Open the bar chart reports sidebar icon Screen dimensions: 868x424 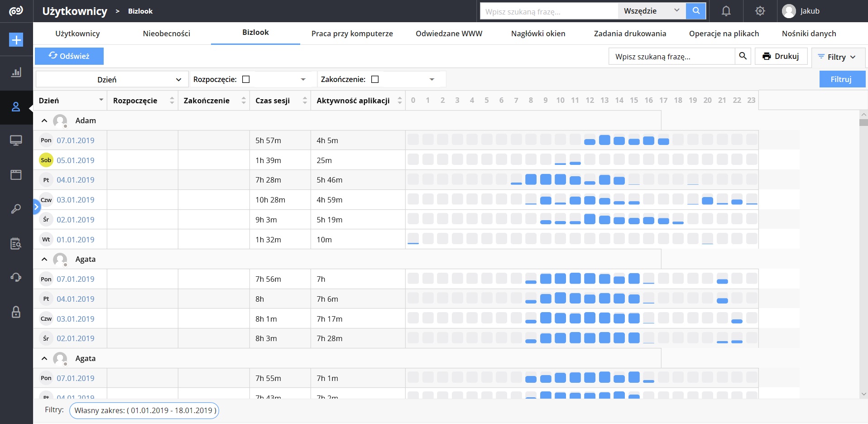pyautogui.click(x=16, y=72)
